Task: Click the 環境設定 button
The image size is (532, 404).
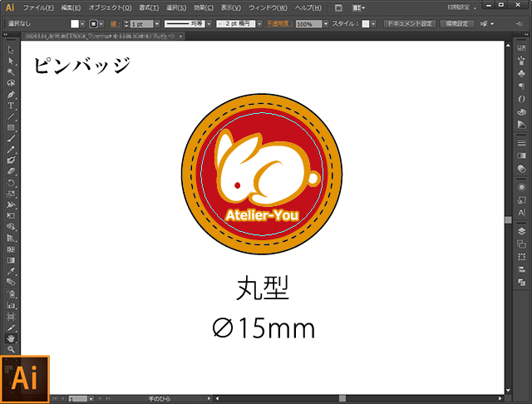Action: click(x=457, y=24)
